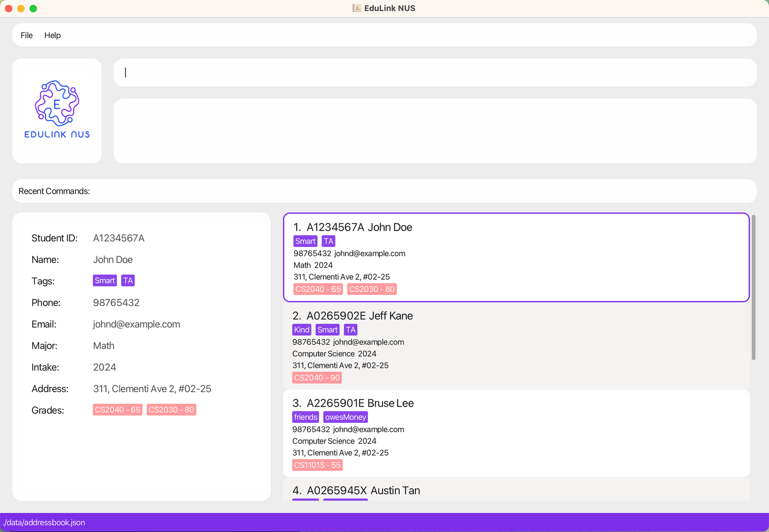Image resolution: width=769 pixels, height=532 pixels.
Task: Click the Recent Commands bar
Action: 384,191
